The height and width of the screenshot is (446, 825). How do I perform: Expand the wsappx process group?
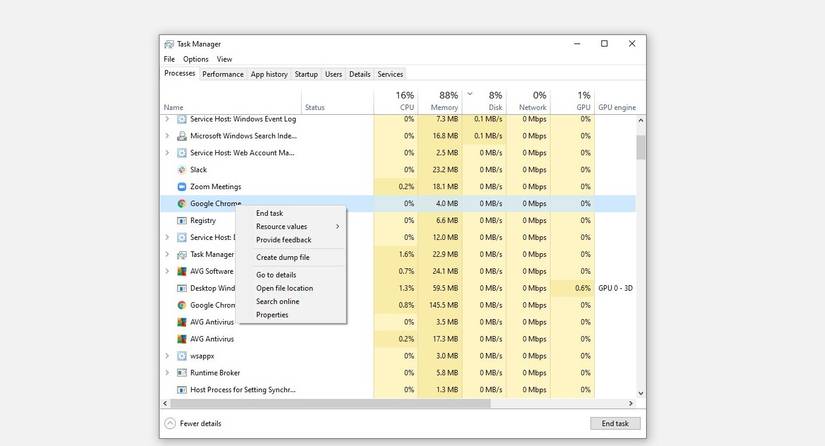(x=167, y=356)
